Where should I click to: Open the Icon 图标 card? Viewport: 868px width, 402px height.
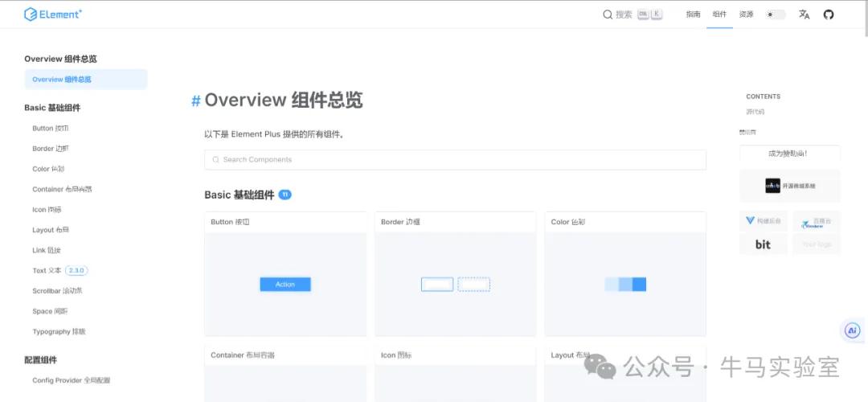(455, 375)
